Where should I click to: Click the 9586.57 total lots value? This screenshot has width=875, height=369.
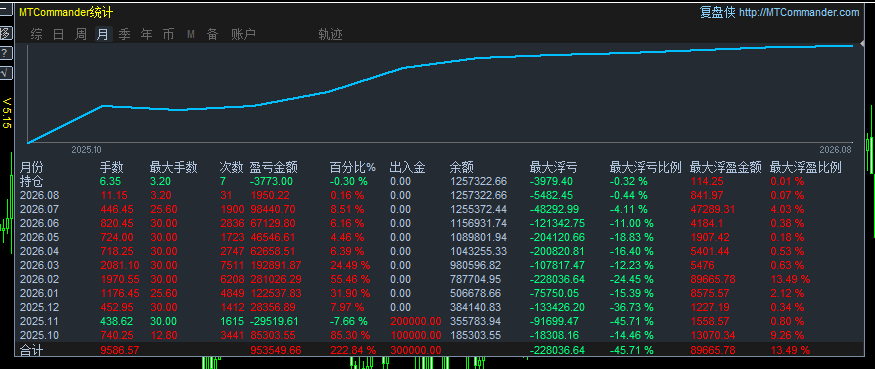(119, 350)
